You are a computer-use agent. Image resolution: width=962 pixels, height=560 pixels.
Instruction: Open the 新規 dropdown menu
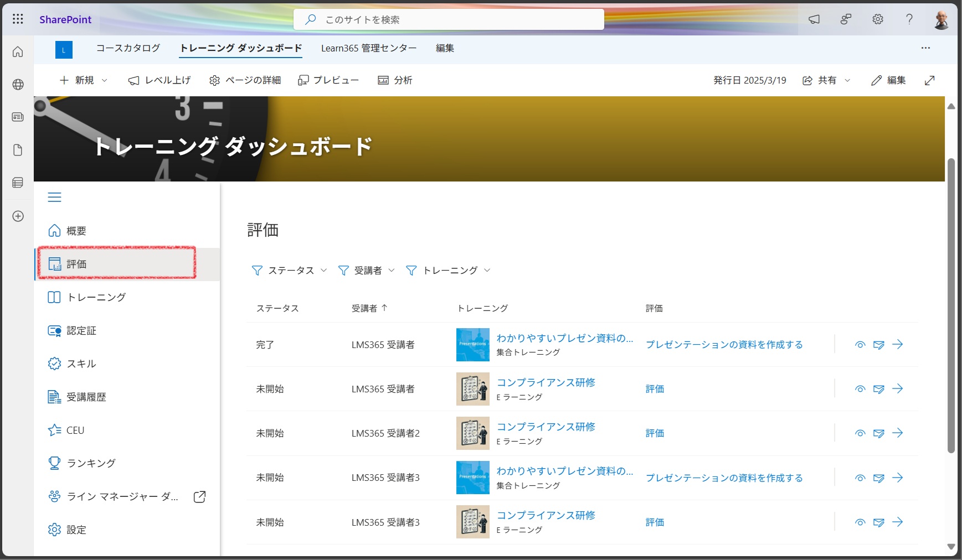click(x=84, y=80)
